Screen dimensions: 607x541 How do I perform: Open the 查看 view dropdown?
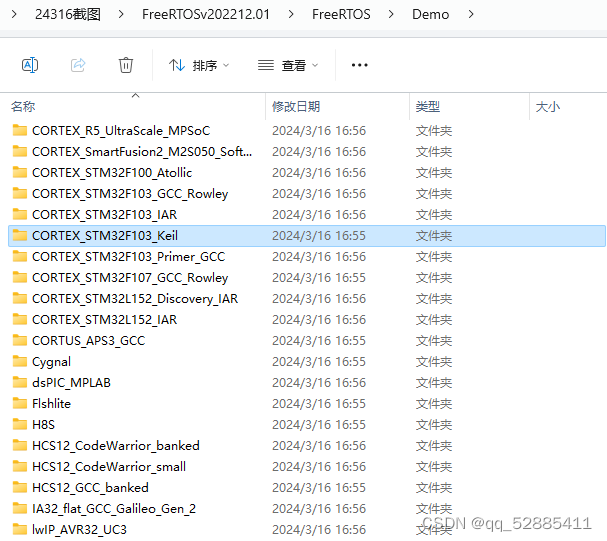click(288, 65)
